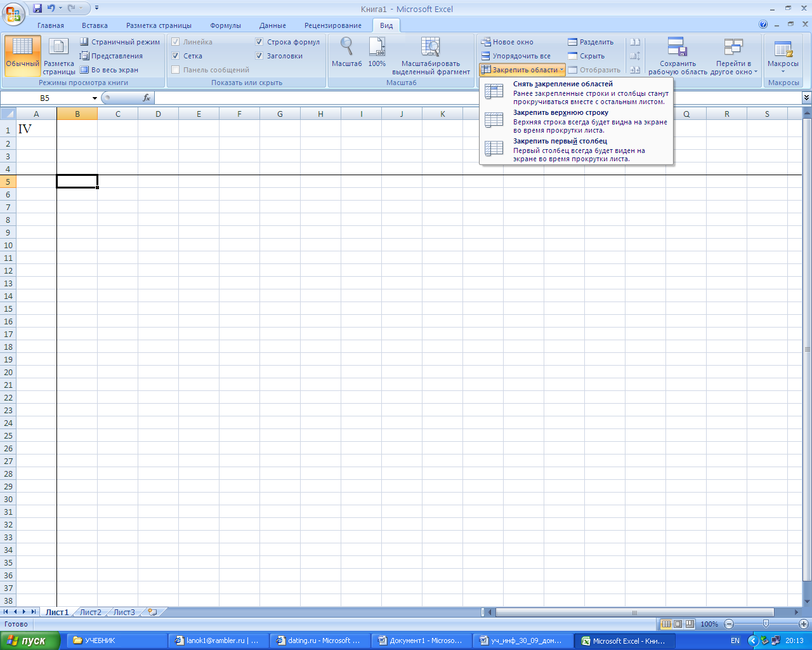Open Вставка ribbon tab

coord(95,25)
